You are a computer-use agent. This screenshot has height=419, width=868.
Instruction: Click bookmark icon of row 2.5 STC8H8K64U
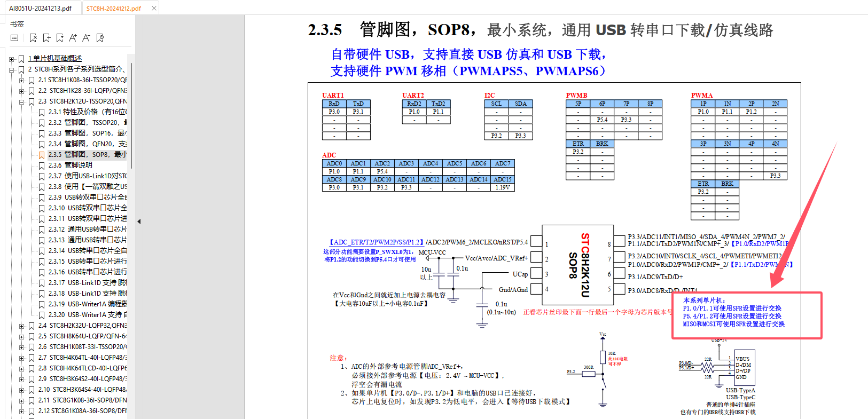tap(32, 336)
